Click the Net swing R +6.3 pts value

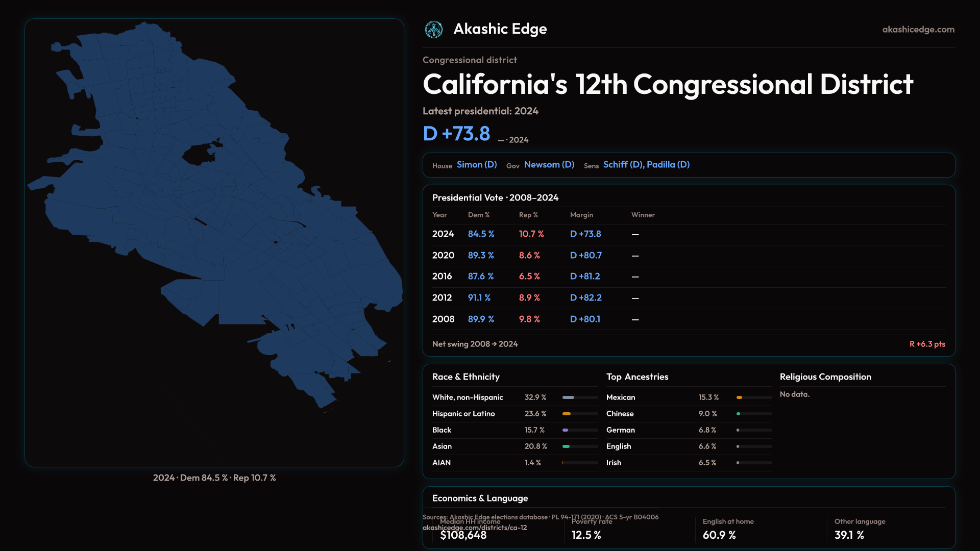tap(927, 344)
